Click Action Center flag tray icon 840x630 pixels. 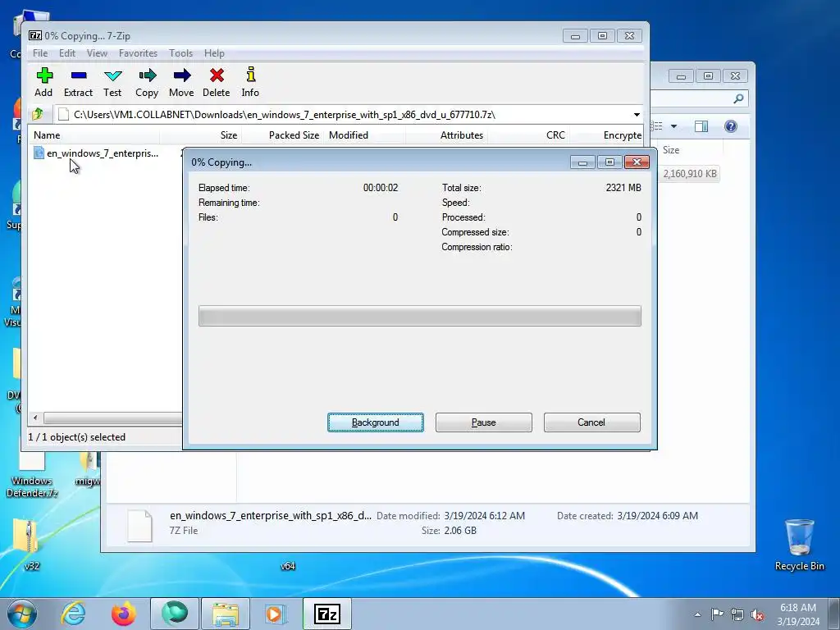click(717, 614)
